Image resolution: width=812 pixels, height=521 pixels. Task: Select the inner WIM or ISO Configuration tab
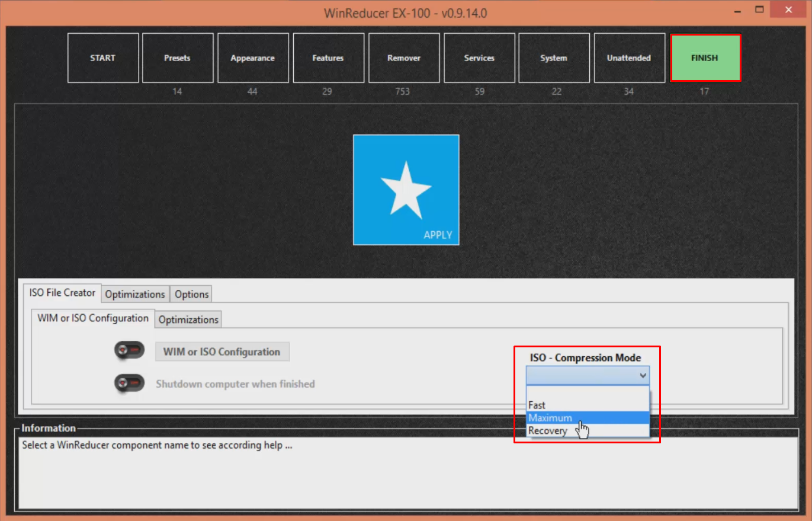pyautogui.click(x=93, y=318)
